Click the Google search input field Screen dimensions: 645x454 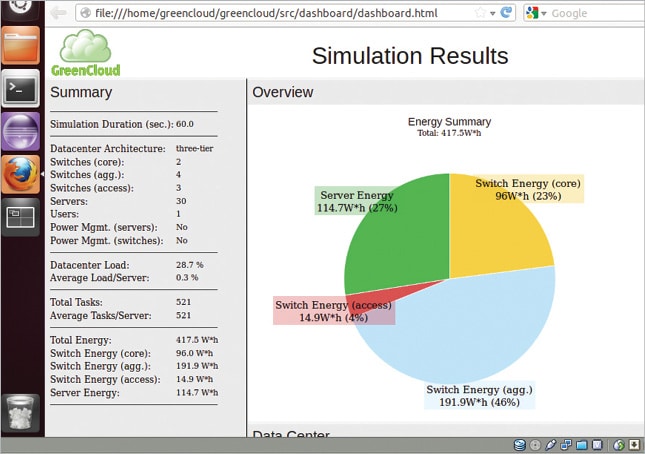point(596,13)
